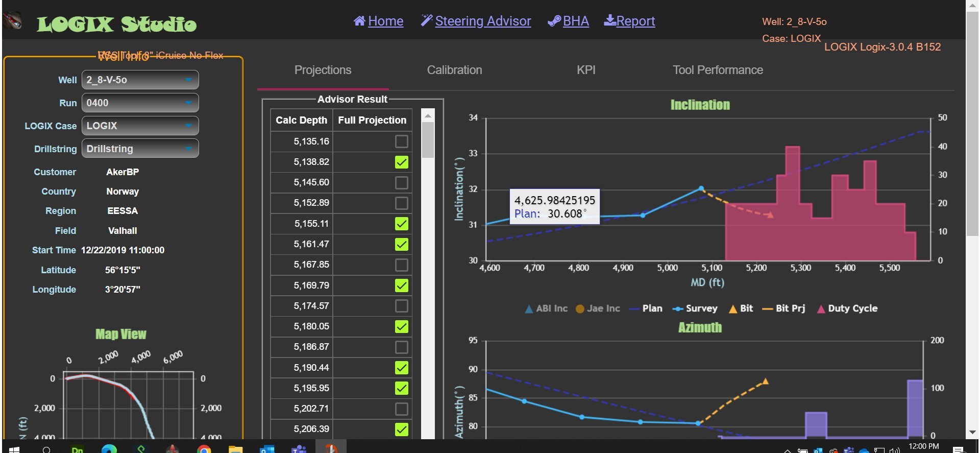This screenshot has height=453, width=980.
Task: Click the page vertical scrollbar thumb
Action: pos(972,123)
